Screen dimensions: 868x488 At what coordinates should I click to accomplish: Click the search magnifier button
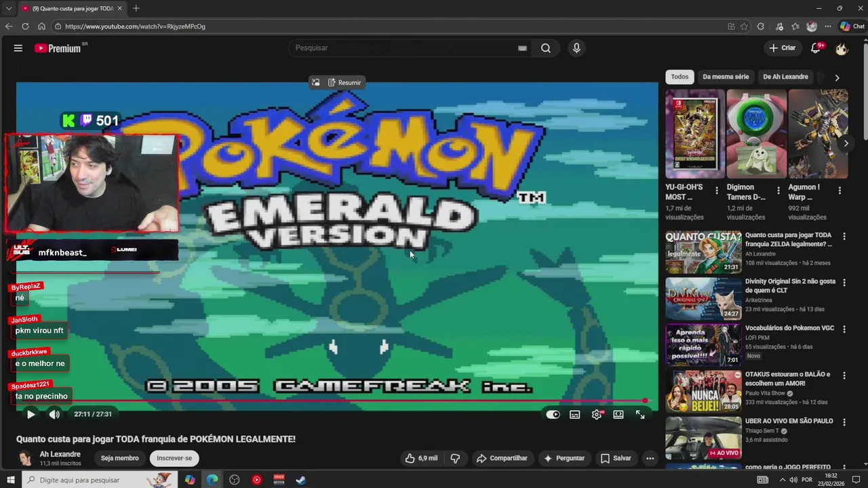pos(546,48)
